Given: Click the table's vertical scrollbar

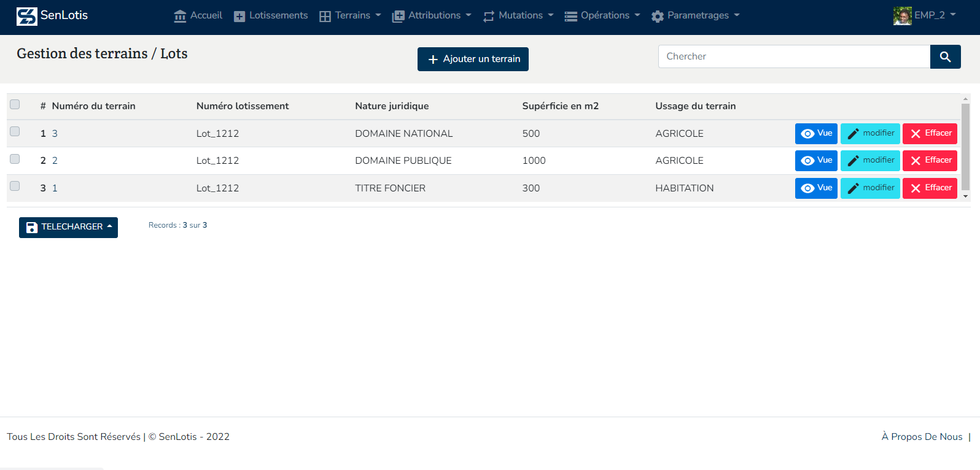Looking at the screenshot, I should pos(965,147).
